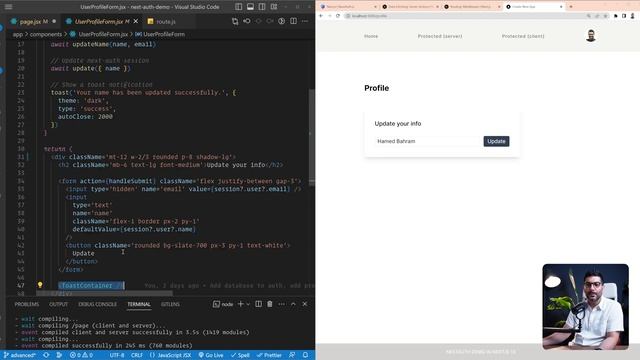Click the 'app' breadcrumb segment
The width and height of the screenshot is (640, 360).
pyautogui.click(x=18, y=34)
